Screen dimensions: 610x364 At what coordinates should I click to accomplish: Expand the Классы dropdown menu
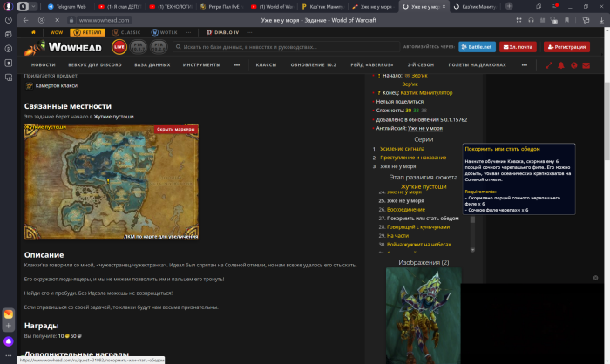coord(266,64)
